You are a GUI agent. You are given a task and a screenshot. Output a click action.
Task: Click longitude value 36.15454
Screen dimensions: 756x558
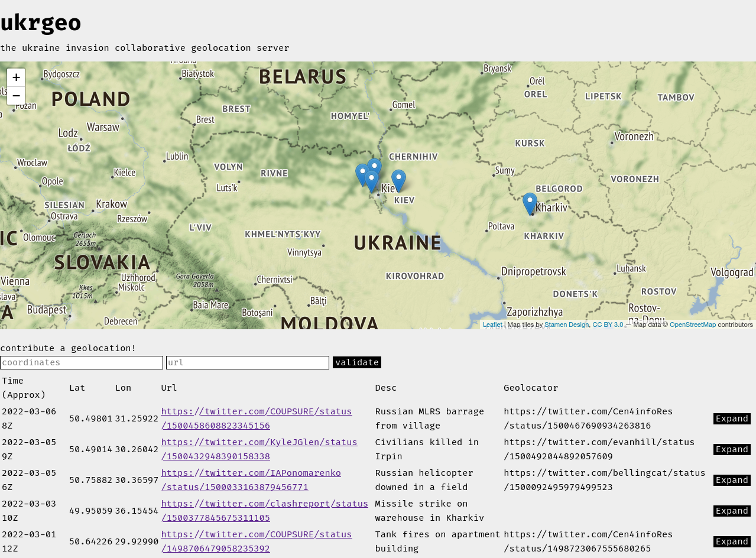137,511
